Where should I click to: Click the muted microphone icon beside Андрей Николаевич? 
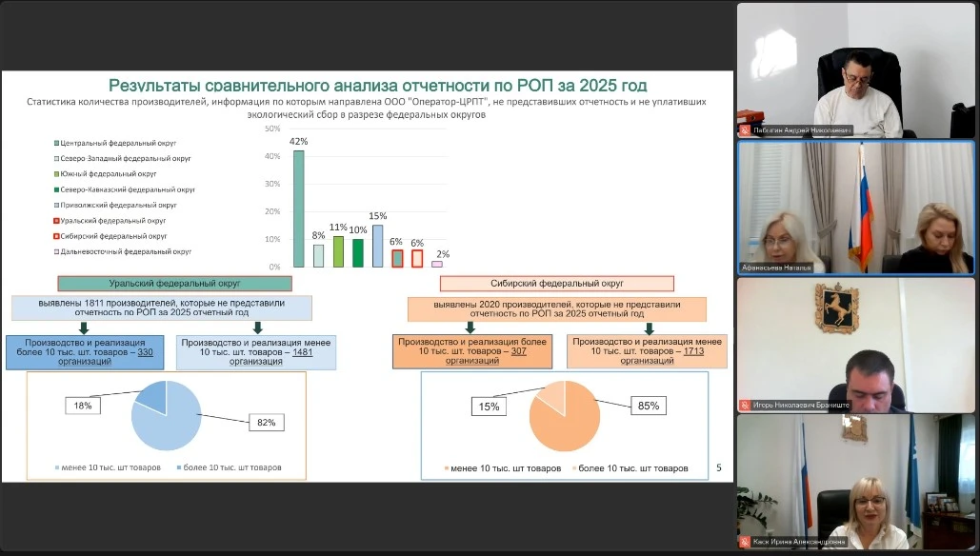[745, 130]
